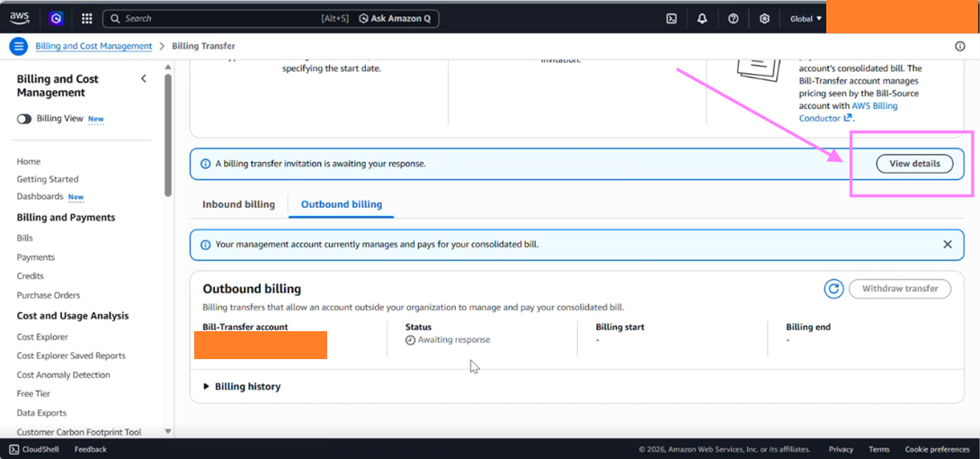Open the notifications bell

coord(702,19)
